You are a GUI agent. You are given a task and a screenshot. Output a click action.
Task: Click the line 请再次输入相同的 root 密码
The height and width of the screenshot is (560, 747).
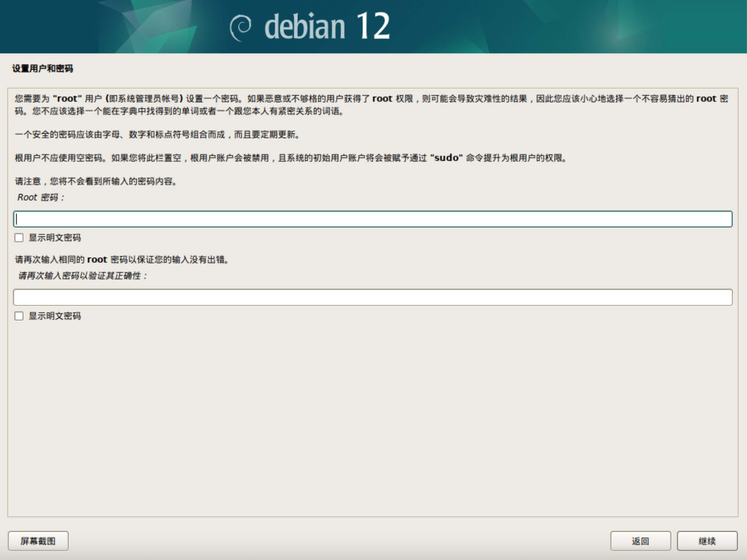(x=122, y=260)
